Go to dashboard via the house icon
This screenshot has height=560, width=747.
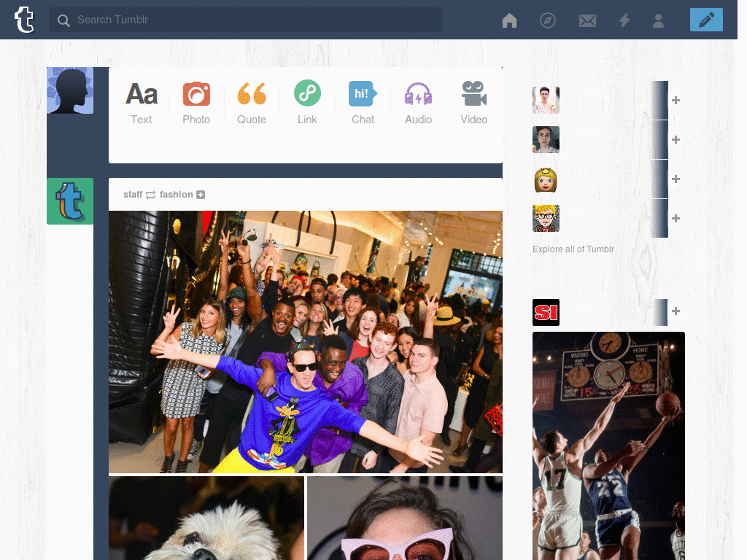[509, 20]
